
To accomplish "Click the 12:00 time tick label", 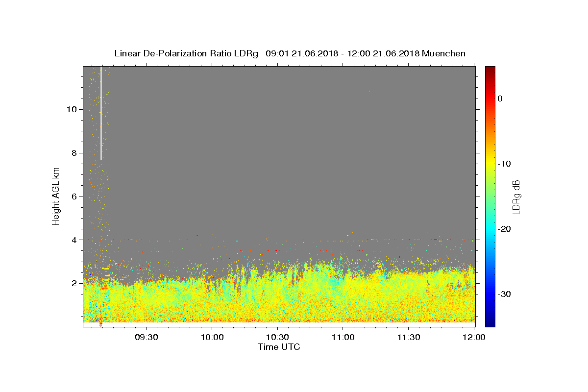I will click(x=474, y=337).
